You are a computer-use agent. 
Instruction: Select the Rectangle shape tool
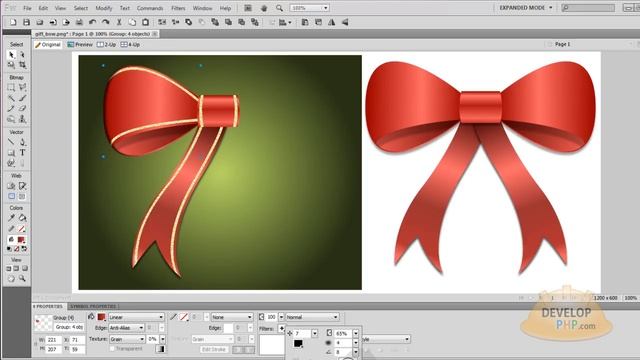pyautogui.click(x=11, y=153)
